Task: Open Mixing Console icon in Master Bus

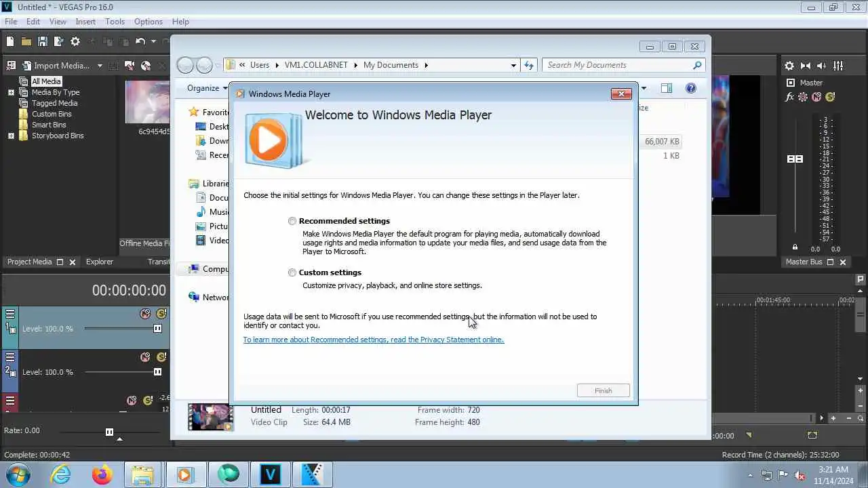Action: pyautogui.click(x=838, y=66)
